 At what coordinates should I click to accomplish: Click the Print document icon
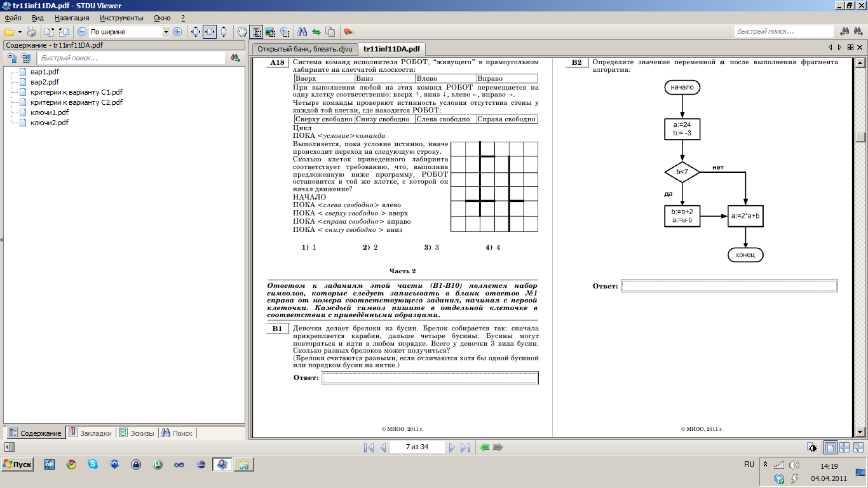coord(31,32)
